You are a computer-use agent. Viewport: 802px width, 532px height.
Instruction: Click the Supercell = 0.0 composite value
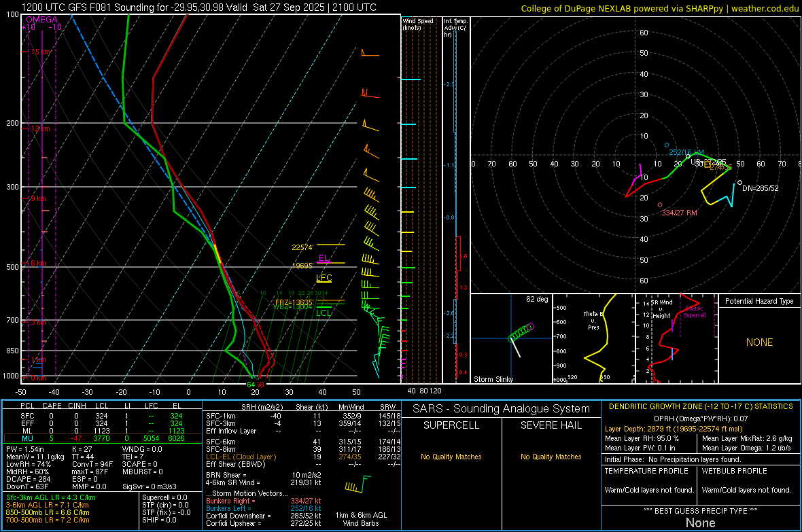point(164,497)
